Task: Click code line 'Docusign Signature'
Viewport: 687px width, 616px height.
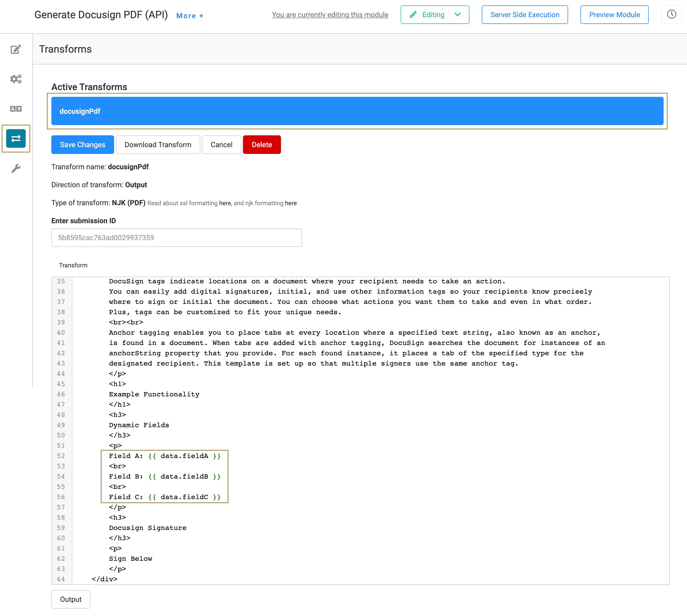Action: (x=148, y=528)
